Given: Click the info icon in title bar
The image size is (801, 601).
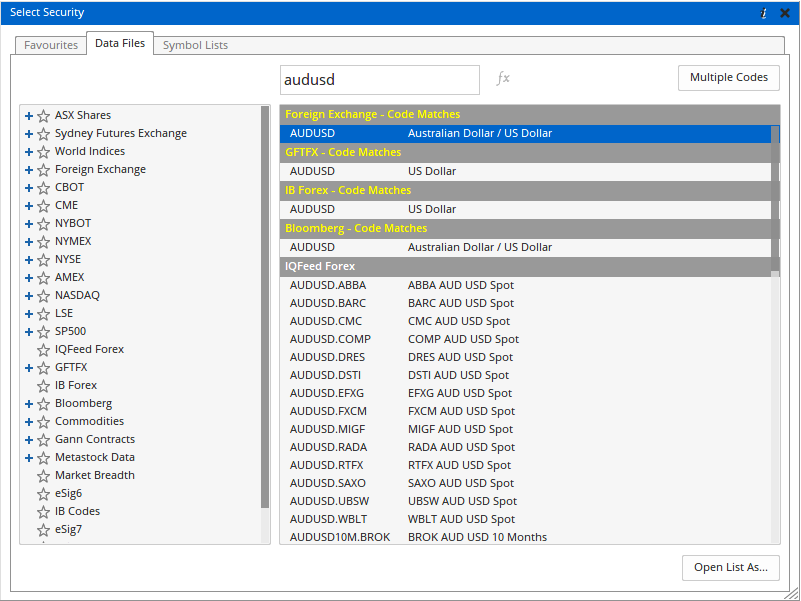Looking at the screenshot, I should 763,13.
